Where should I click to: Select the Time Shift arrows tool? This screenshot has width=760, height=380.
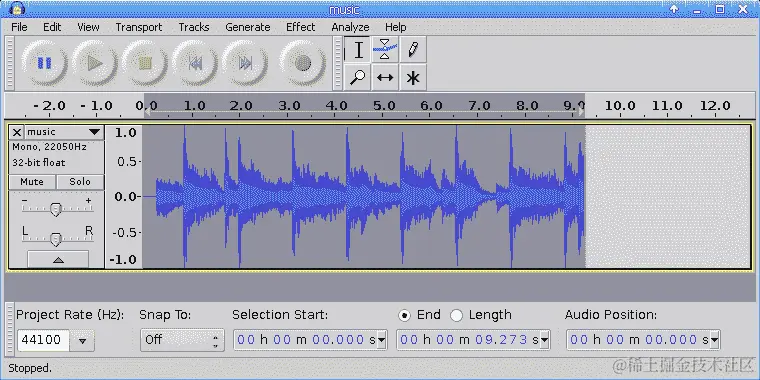coord(385,77)
